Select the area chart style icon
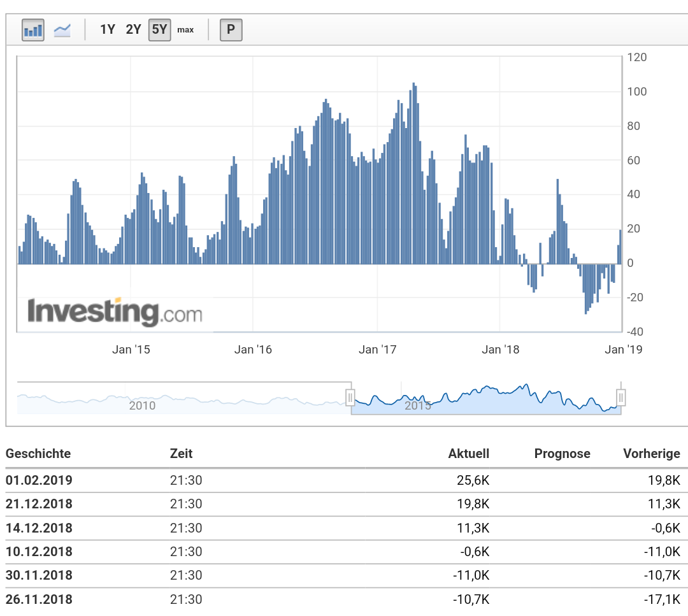Screen dimensions: 688x616 pos(62,29)
